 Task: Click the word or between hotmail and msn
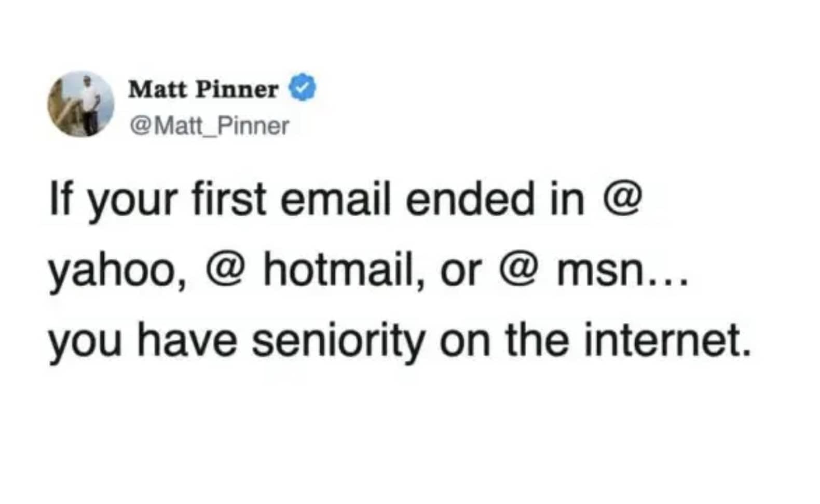[461, 271]
